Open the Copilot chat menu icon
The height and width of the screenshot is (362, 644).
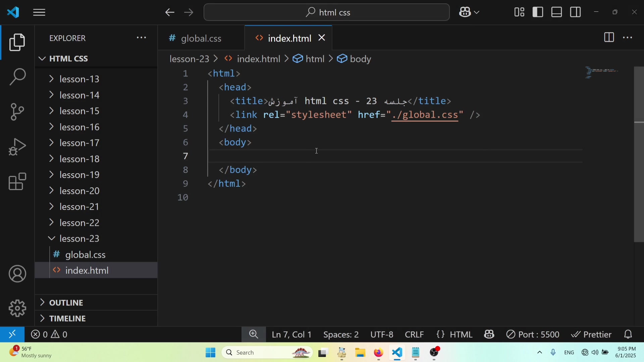point(466,12)
